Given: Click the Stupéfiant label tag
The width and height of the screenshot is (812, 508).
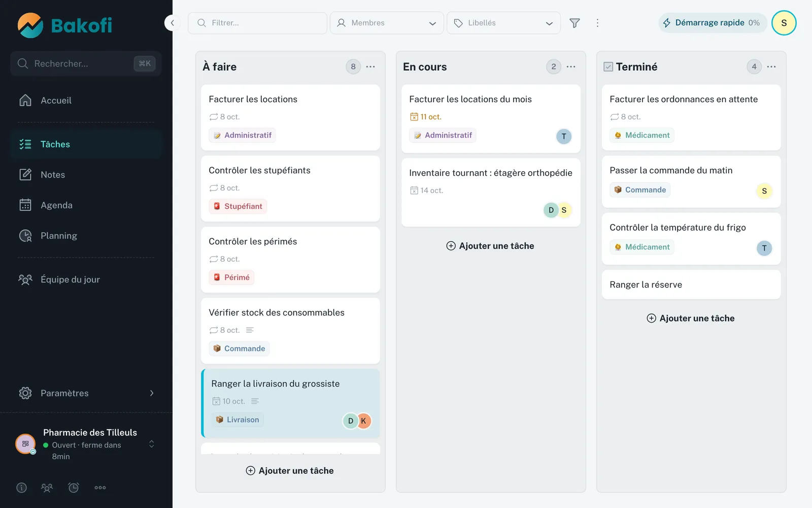Looking at the screenshot, I should [238, 206].
